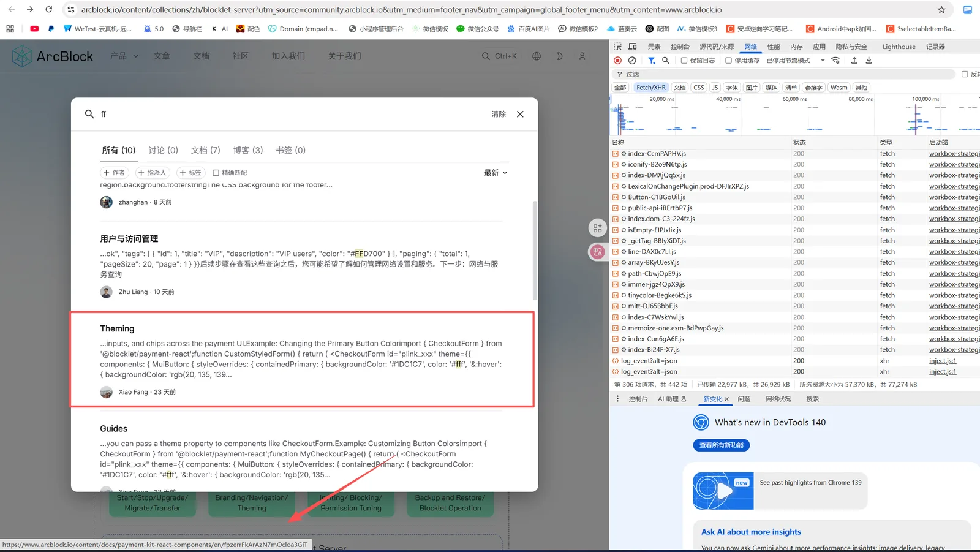
Task: Enable the 保留日志 checkbox
Action: pyautogui.click(x=684, y=61)
